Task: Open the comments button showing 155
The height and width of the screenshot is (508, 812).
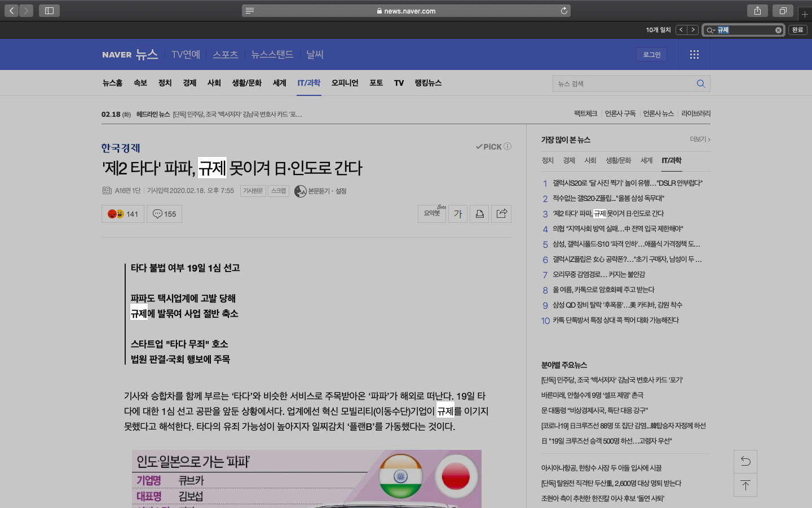Action: click(164, 214)
